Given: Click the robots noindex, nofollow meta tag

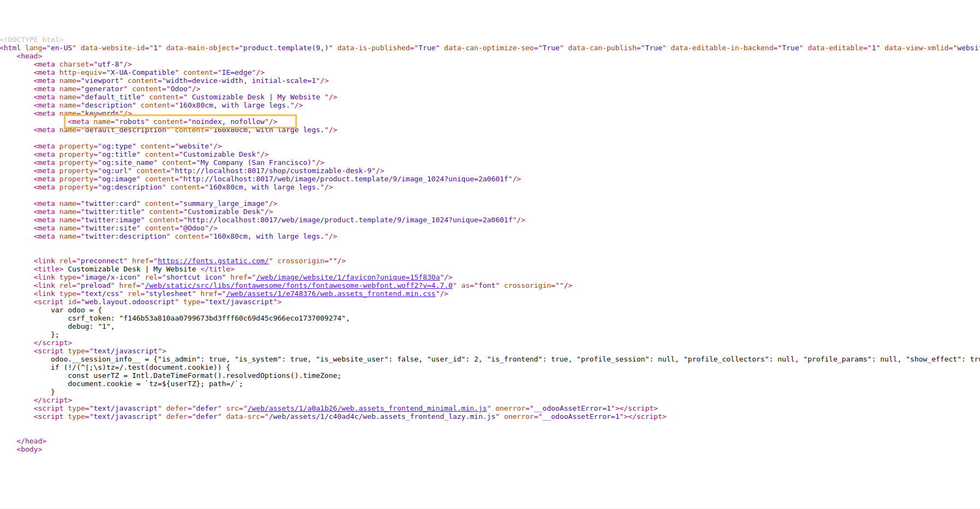Looking at the screenshot, I should pos(173,122).
